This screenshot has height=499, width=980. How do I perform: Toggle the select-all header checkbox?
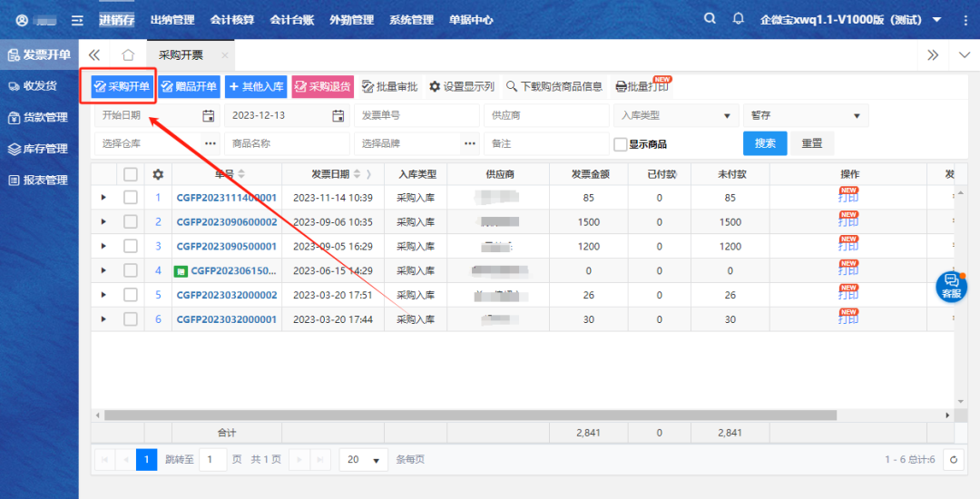[x=130, y=174]
